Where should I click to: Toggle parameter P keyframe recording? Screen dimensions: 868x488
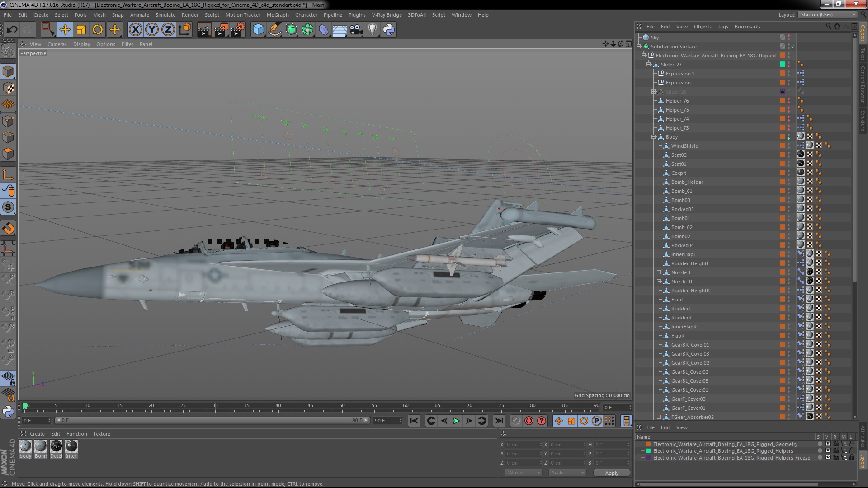[x=597, y=421]
